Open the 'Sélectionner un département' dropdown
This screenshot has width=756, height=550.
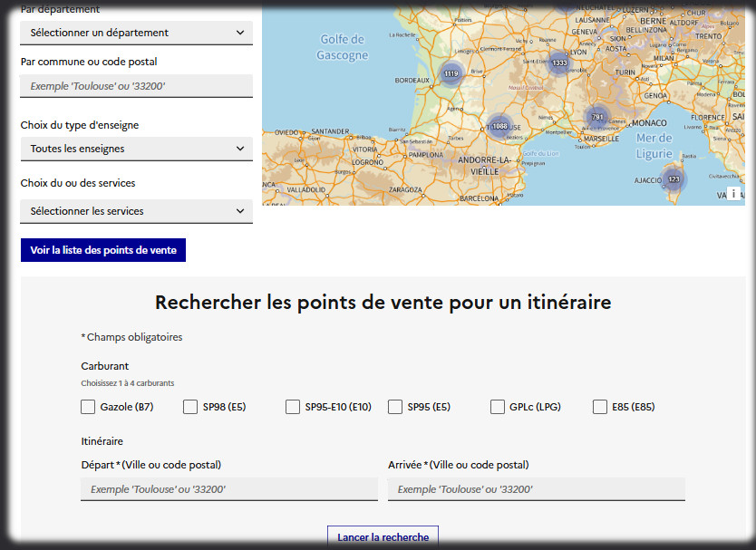tap(136, 33)
